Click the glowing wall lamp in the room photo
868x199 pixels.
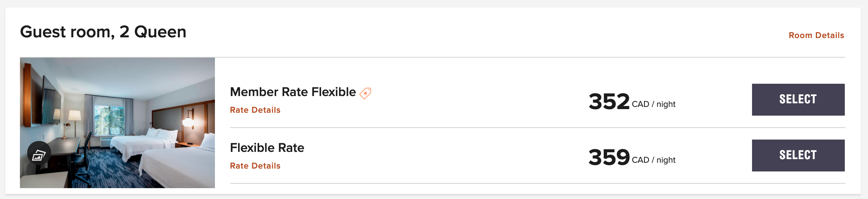click(x=188, y=121)
